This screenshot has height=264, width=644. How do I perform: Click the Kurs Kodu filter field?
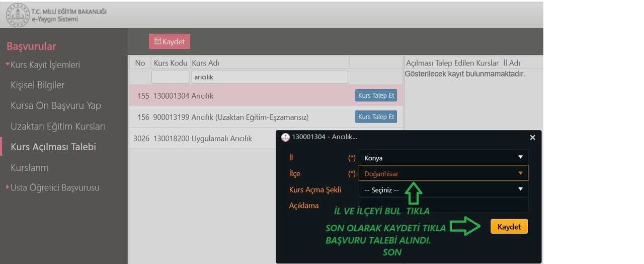coord(170,77)
